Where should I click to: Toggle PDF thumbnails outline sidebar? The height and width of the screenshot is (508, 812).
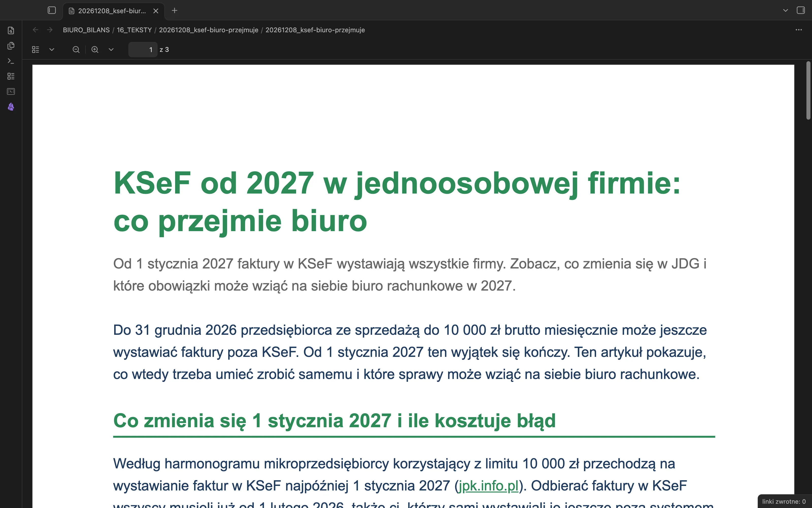click(36, 50)
